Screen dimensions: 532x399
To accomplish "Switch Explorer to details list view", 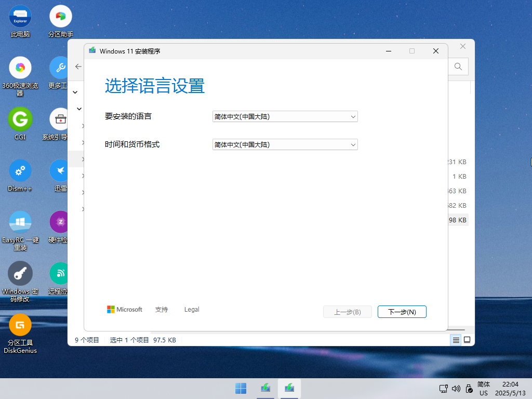I will click(x=456, y=340).
